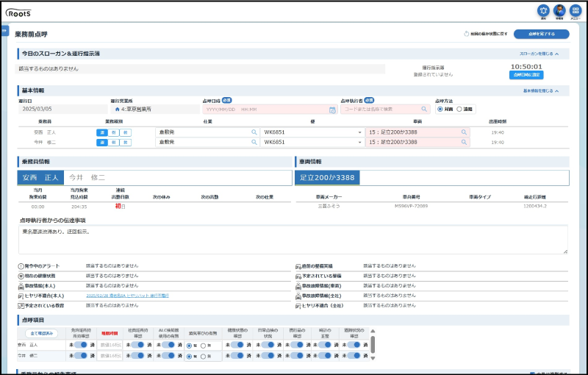Select 対面 radio for 点呼方法

click(x=440, y=109)
